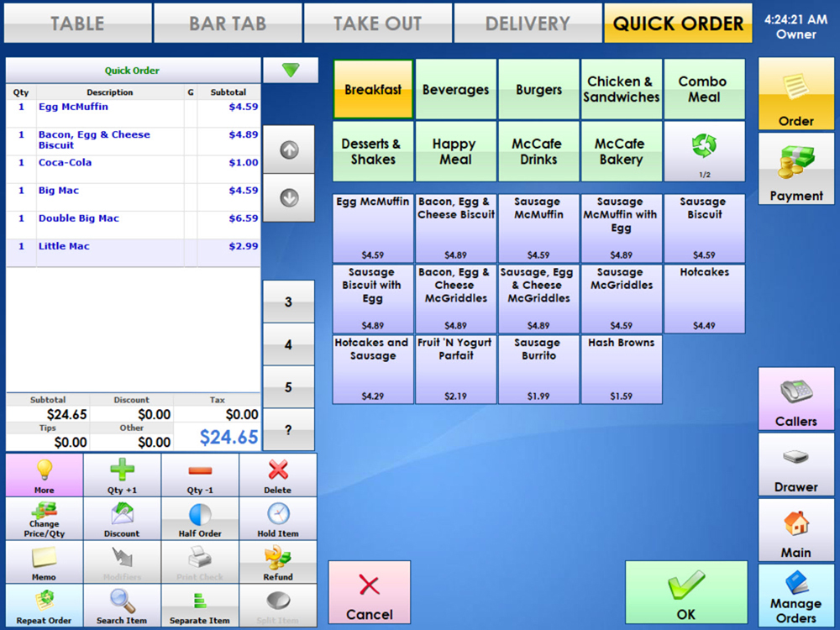This screenshot has height=630, width=840.
Task: Add Sausage Burrito to order
Action: click(x=539, y=370)
